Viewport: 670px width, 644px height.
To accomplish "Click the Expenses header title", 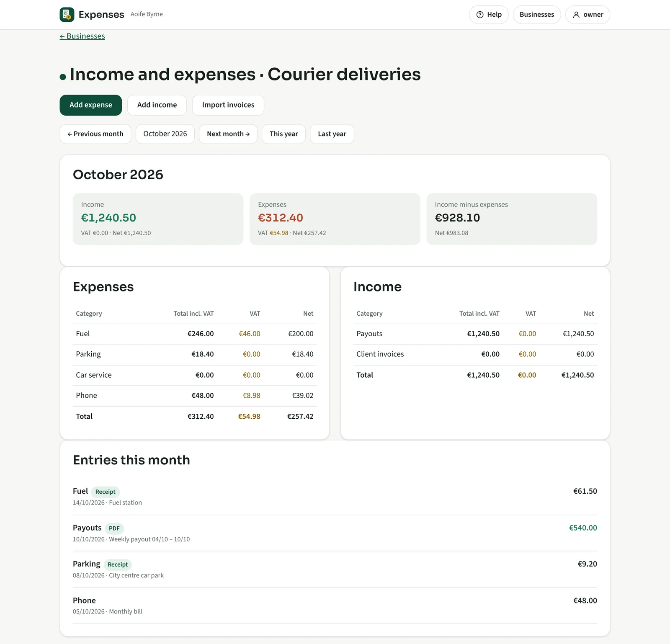I will pos(101,15).
